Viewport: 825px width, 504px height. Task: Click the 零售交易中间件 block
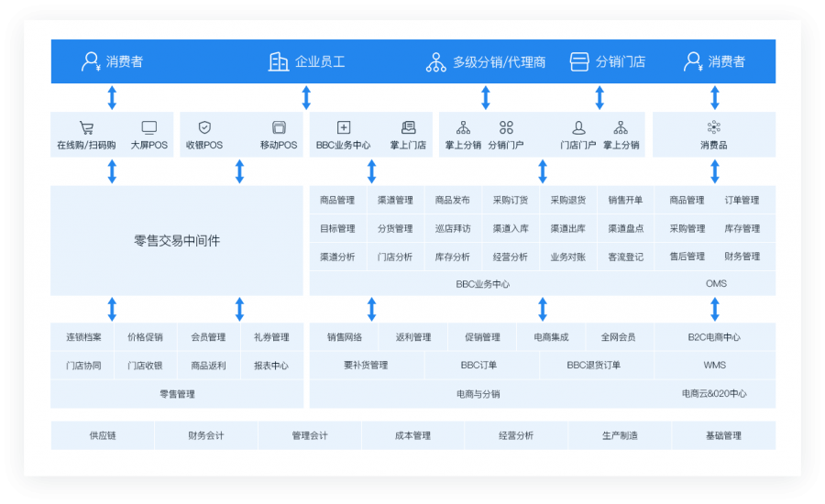click(x=177, y=241)
